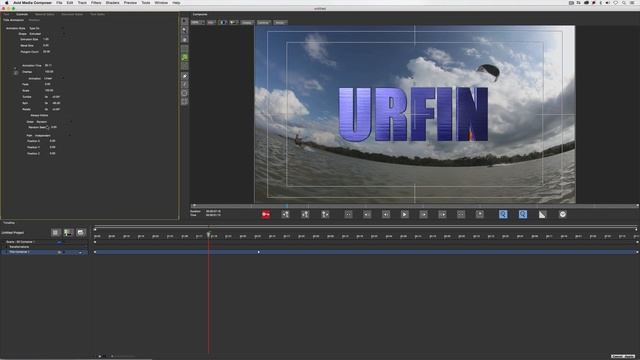640x360 pixels.
Task: Click the third keyframe icon after the red button
Action: point(325,214)
